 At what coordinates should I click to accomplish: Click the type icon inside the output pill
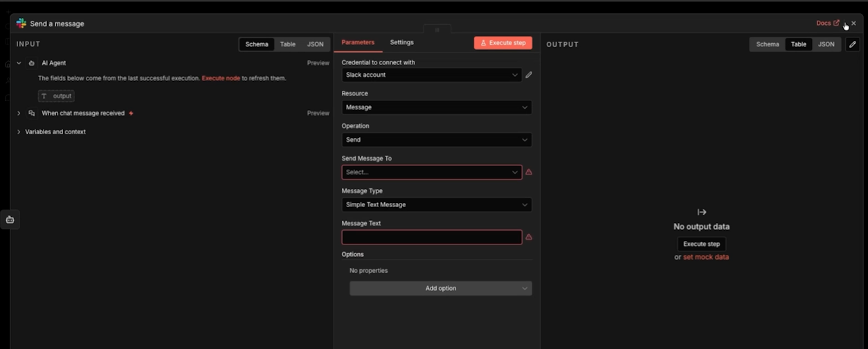coord(44,96)
